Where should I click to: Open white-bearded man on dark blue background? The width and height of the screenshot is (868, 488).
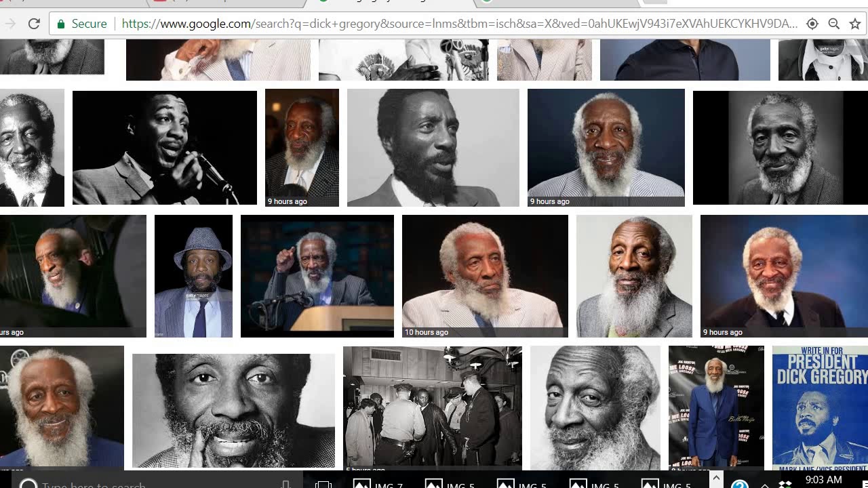click(606, 148)
